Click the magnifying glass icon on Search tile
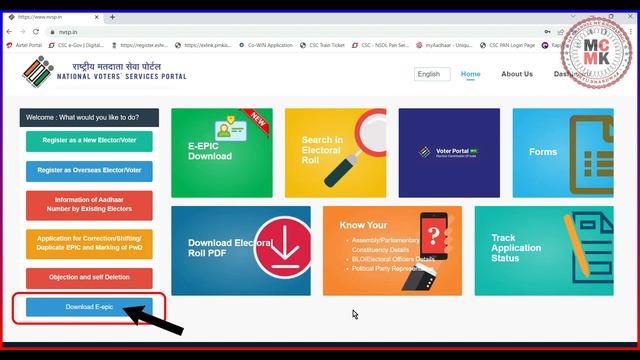The width and height of the screenshot is (640, 360). [356, 149]
